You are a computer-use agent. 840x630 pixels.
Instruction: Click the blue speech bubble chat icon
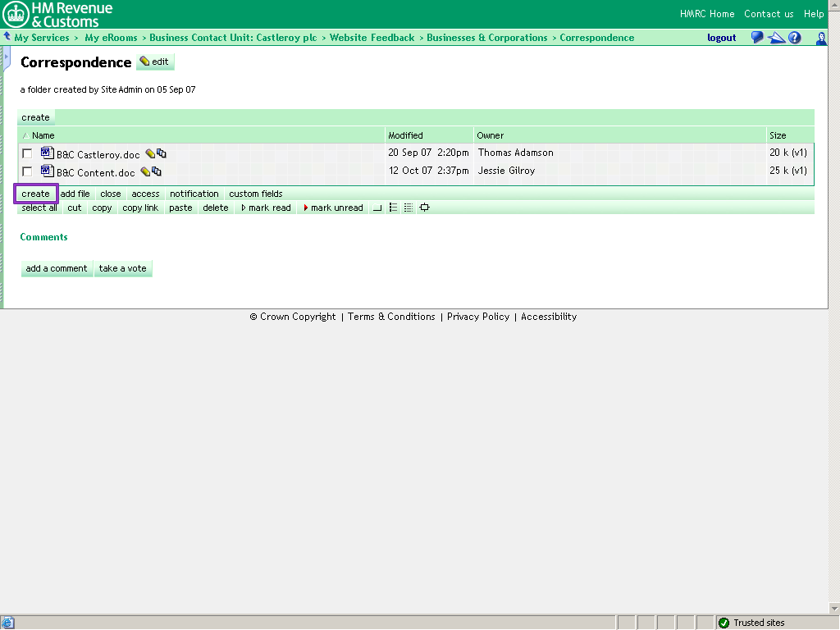pyautogui.click(x=757, y=38)
